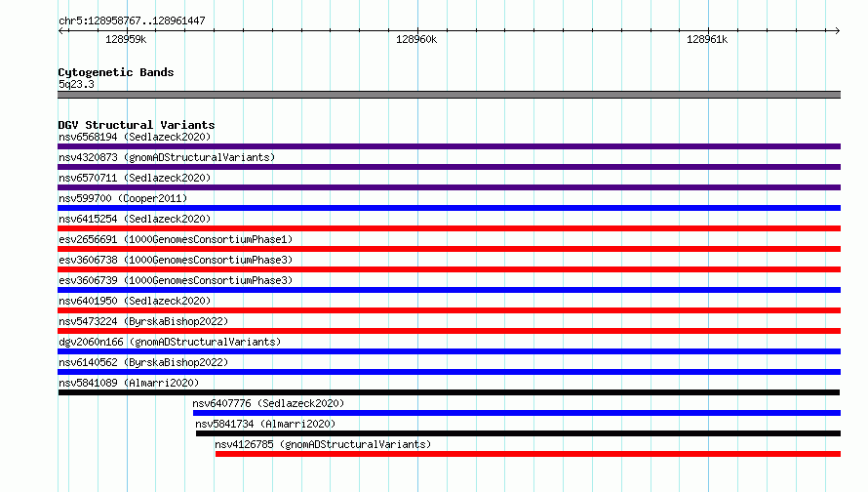
Task: Click the DGV Structural Variants track title
Action: coord(137,125)
